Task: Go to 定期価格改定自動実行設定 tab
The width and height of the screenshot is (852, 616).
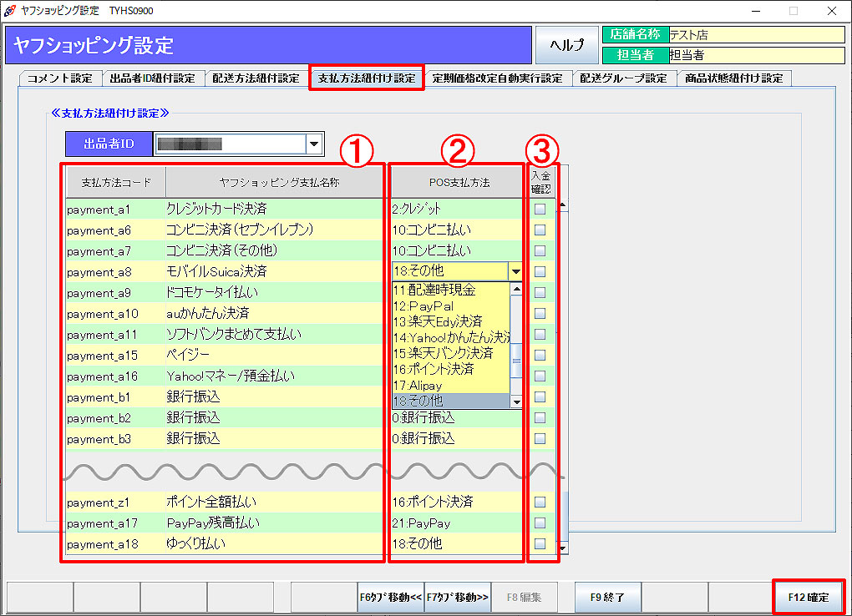Action: pyautogui.click(x=497, y=78)
